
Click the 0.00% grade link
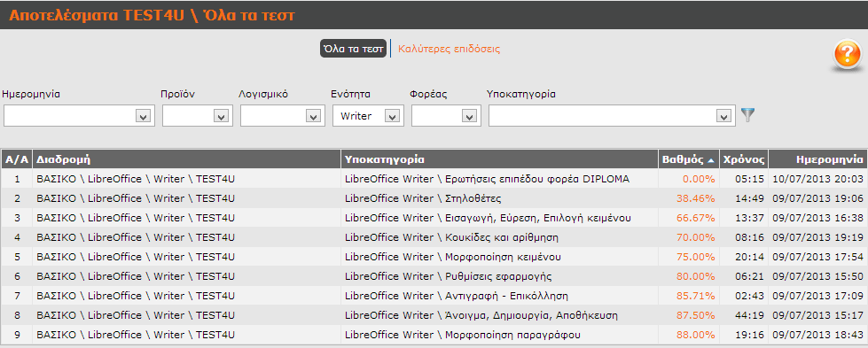[x=699, y=179]
